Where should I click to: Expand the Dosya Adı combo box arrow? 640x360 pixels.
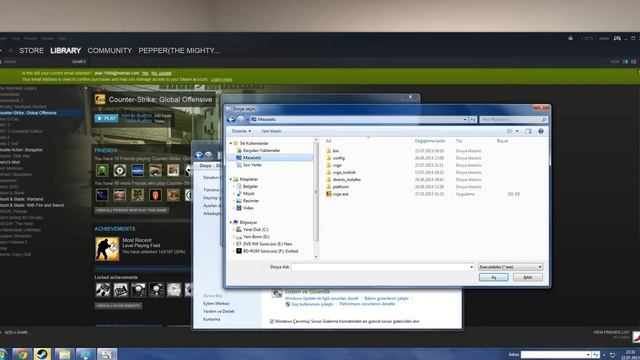(x=471, y=267)
